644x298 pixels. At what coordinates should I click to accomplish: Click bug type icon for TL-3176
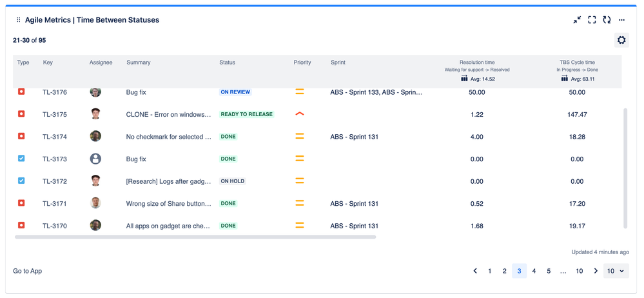(21, 92)
